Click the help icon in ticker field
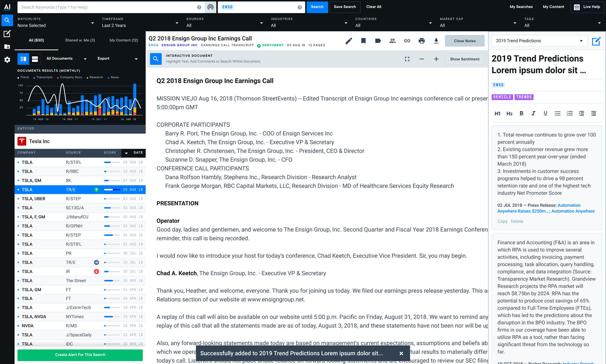This screenshot has height=364, width=606. click(300, 7)
